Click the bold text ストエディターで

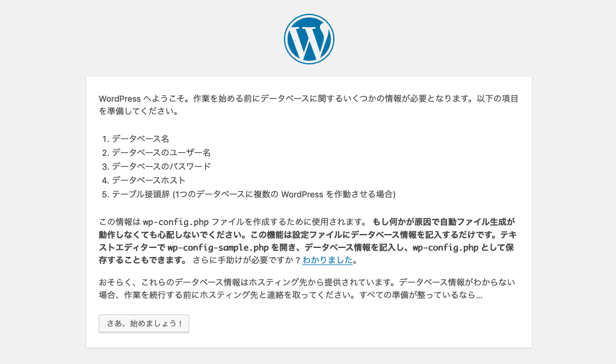(x=132, y=248)
